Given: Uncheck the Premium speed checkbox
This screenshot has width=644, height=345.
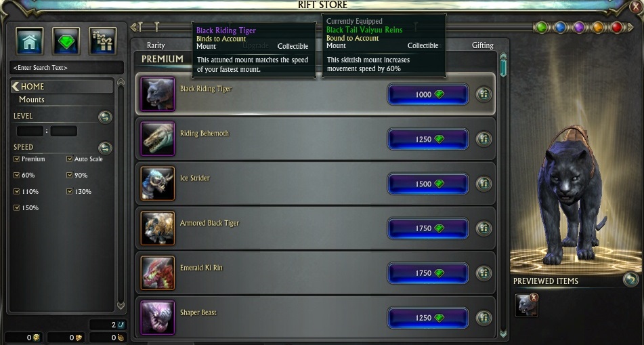Looking at the screenshot, I should 17,159.
